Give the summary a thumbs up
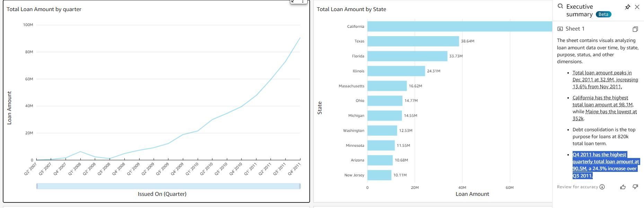 click(x=623, y=187)
